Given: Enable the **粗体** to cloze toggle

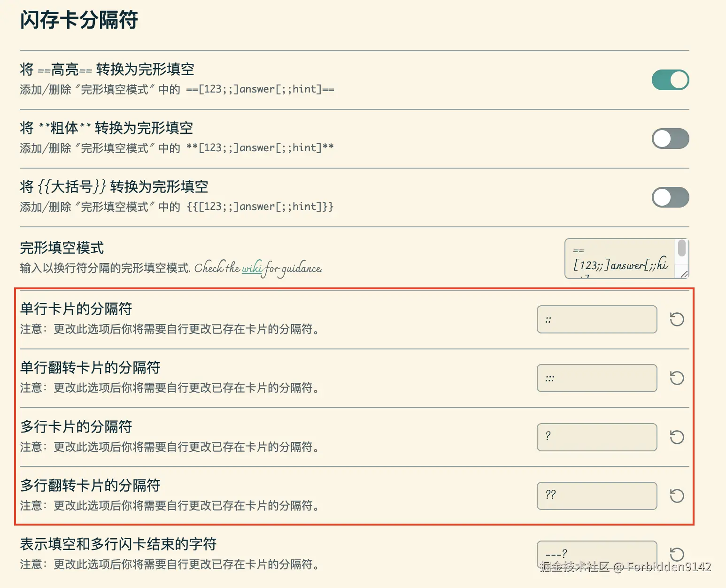Looking at the screenshot, I should pyautogui.click(x=670, y=139).
